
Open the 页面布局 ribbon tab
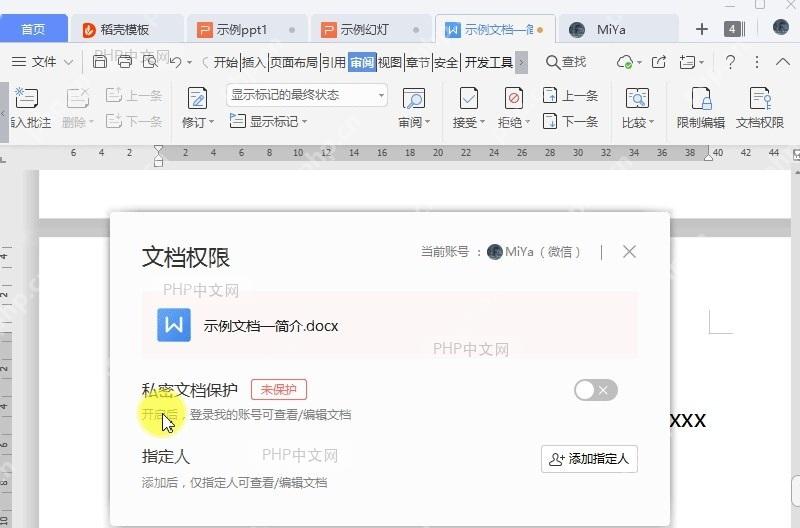(x=294, y=62)
